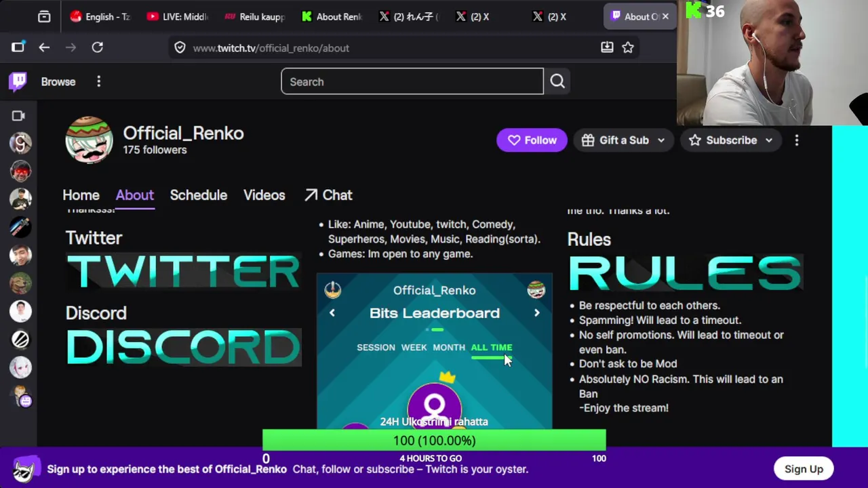Switch to the 'Reilu kaupp' browser tab
The image size is (868, 488).
coord(254,16)
